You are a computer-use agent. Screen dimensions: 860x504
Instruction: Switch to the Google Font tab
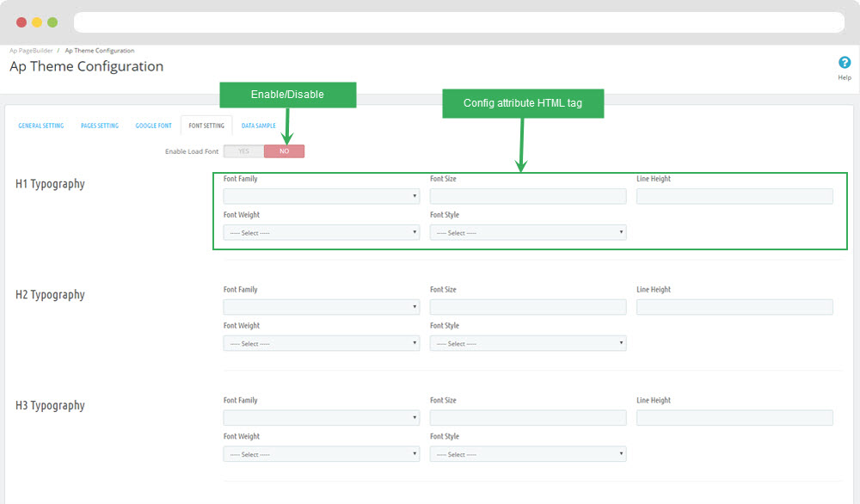[153, 126]
